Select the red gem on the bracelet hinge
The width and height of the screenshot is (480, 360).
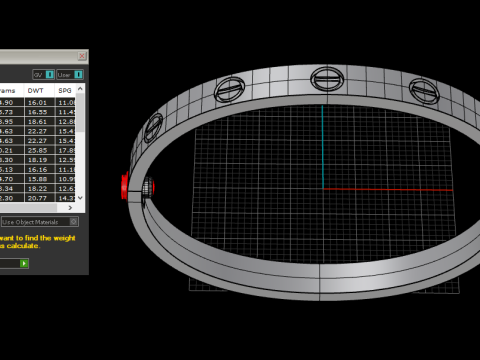click(125, 186)
